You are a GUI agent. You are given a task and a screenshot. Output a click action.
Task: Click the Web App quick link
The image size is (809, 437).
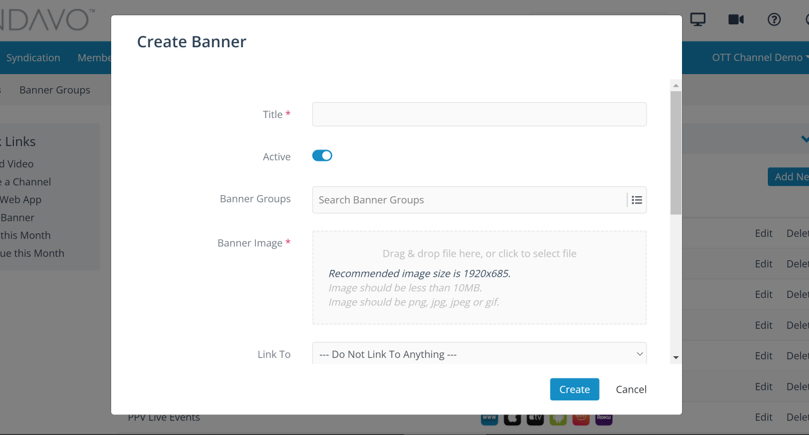(x=21, y=200)
